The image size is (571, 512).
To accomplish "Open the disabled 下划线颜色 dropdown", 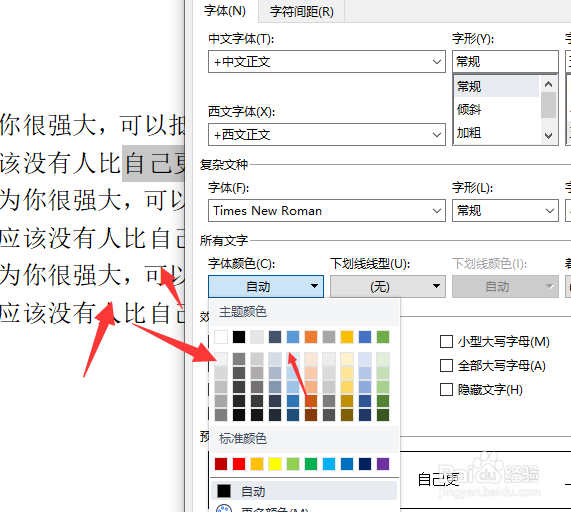I will click(505, 287).
